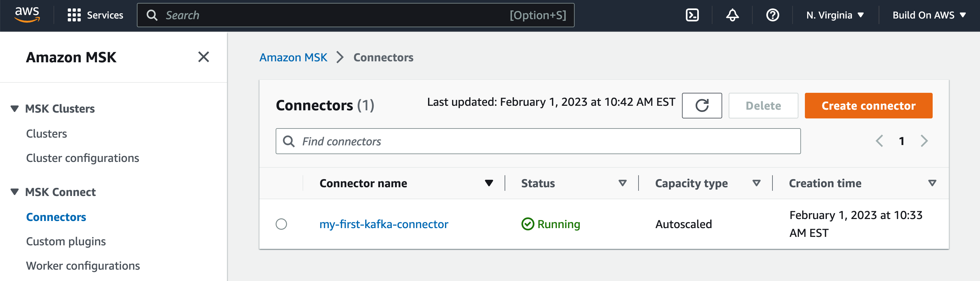Screen dimensions: 980x281
Task: Open the my-first-kafka-connector link
Action: point(384,224)
